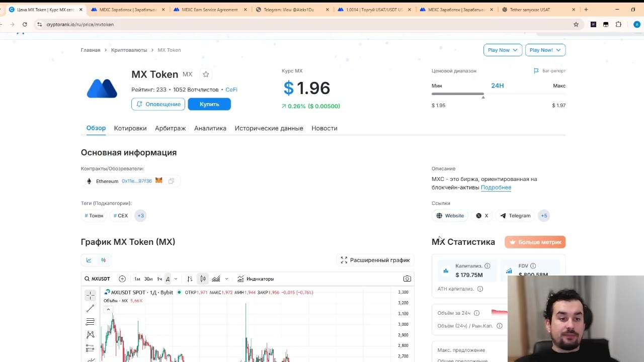
Task: Open 24H price range selector
Action: coord(498,85)
